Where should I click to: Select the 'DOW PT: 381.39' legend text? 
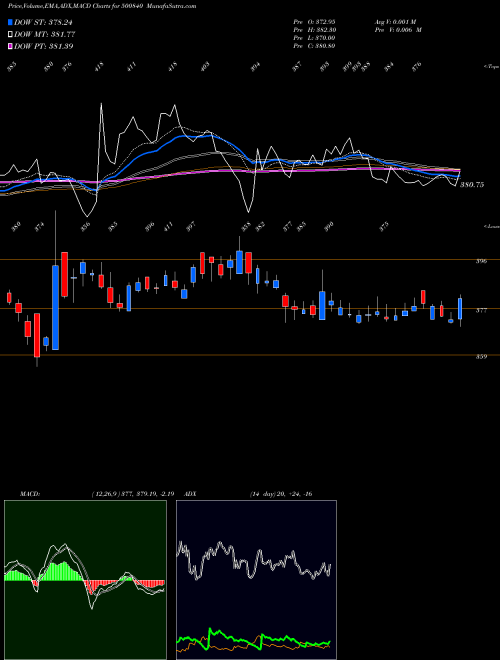click(44, 46)
